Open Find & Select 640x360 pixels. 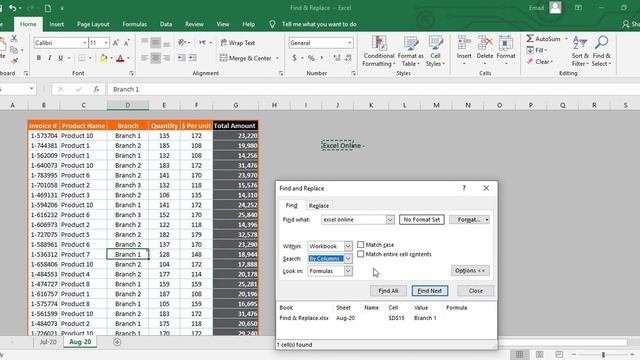pyautogui.click(x=602, y=51)
